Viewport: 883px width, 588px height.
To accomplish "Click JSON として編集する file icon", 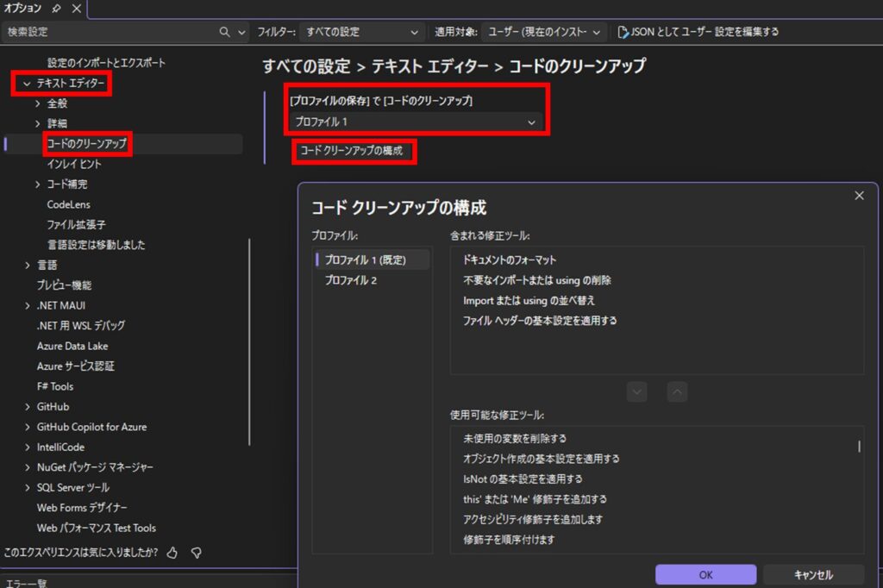I will (623, 32).
